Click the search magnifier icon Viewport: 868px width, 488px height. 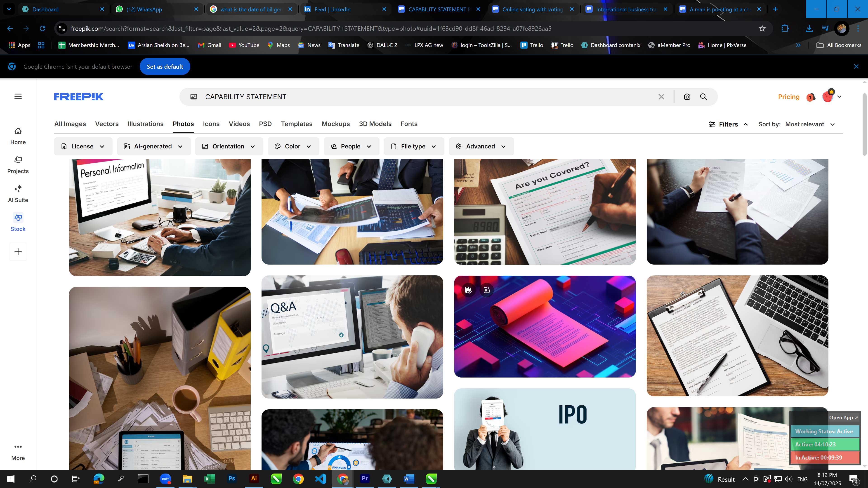(704, 97)
